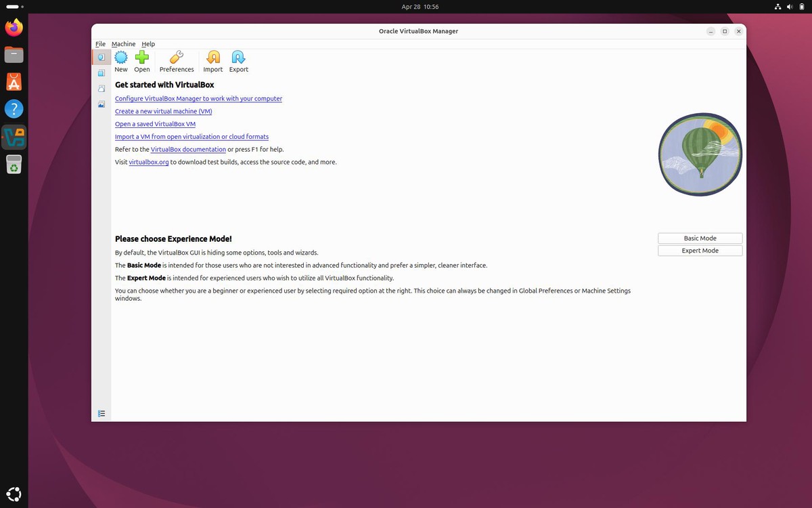Click the activities indicator at top-left corner
Viewport: 812px width, 508px height.
14,7
